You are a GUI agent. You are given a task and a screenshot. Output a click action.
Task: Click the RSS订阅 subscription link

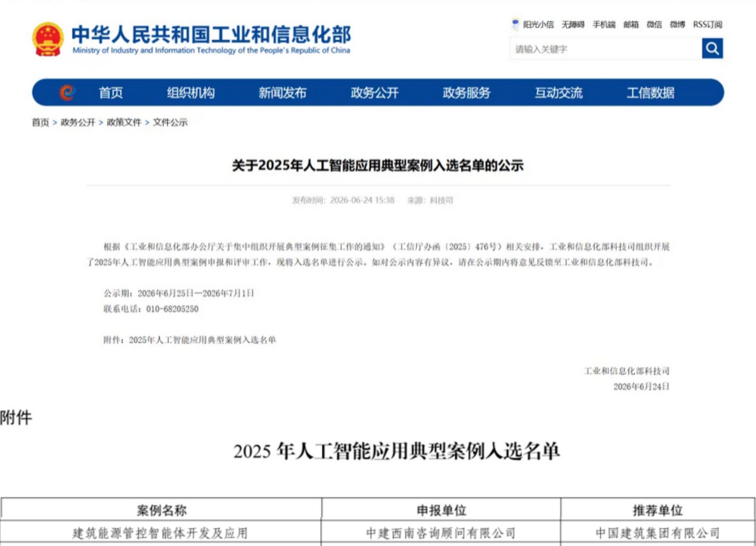click(x=708, y=25)
